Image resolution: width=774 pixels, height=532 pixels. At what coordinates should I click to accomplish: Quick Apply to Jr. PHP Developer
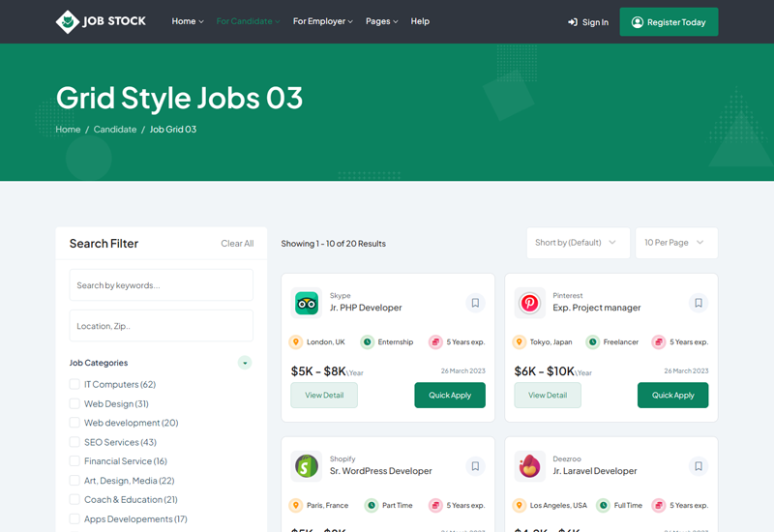450,396
